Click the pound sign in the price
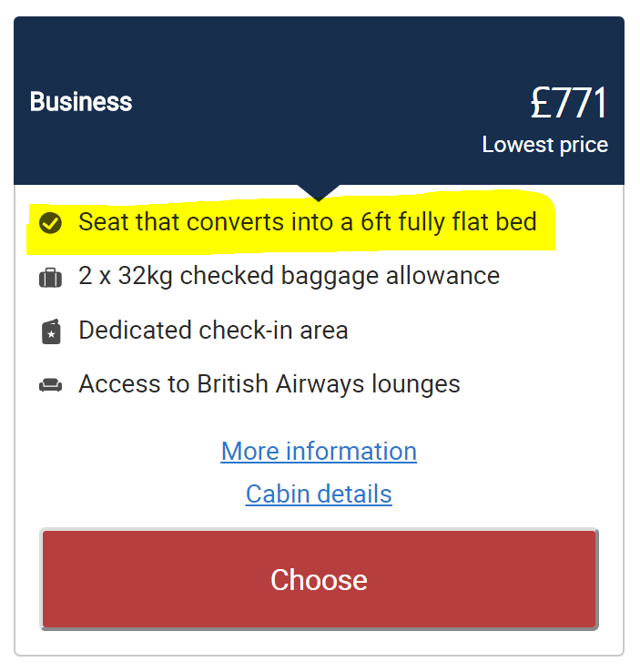The image size is (640, 672). point(541,104)
